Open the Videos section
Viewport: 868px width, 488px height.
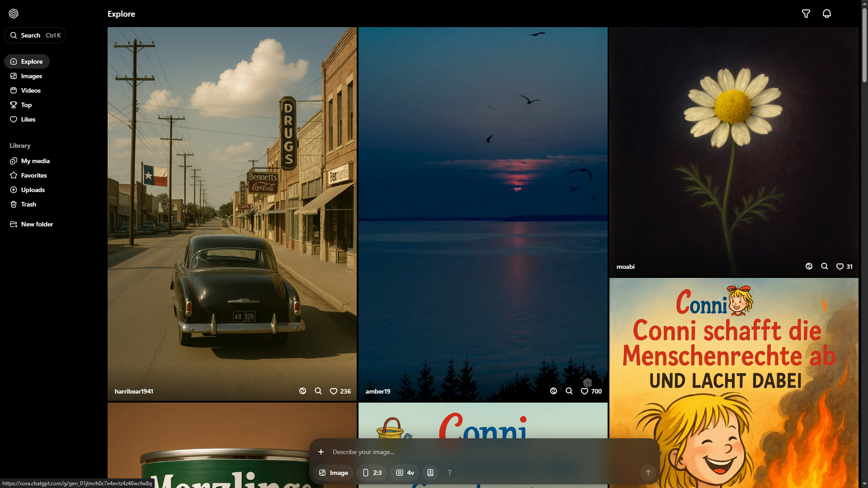tap(26, 90)
